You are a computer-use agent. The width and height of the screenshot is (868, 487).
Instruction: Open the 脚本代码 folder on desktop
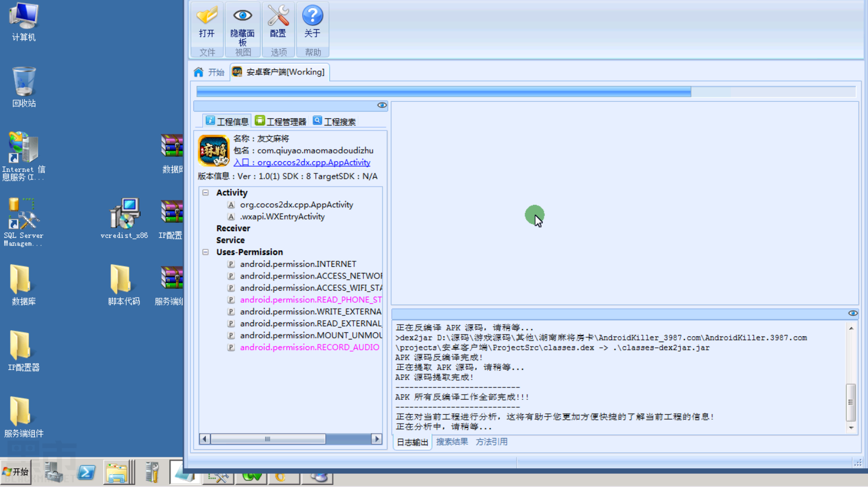124,285
